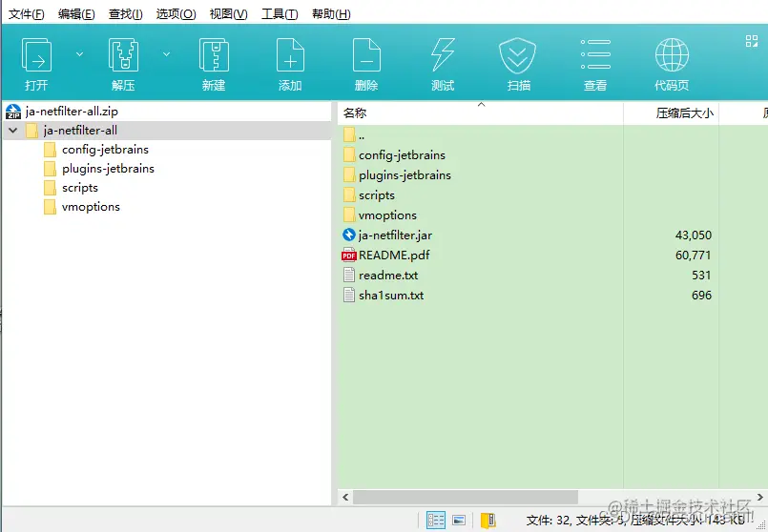Select config-jetbrains in the file list
The width and height of the screenshot is (768, 532).
[402, 155]
